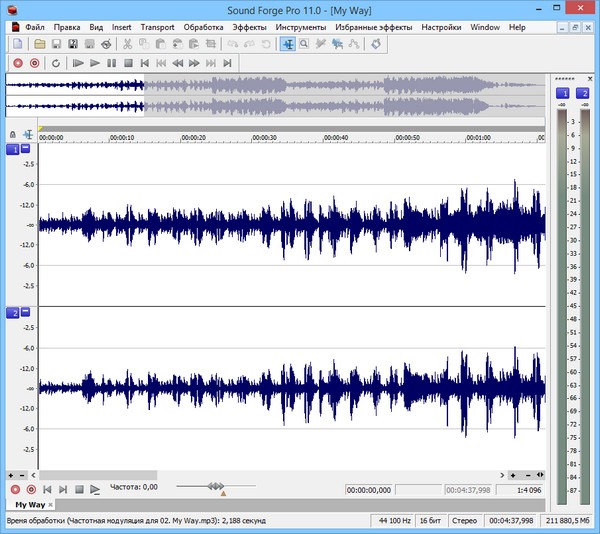Click the playback rate slider
Screen dimensions: 600x534
(x=215, y=487)
